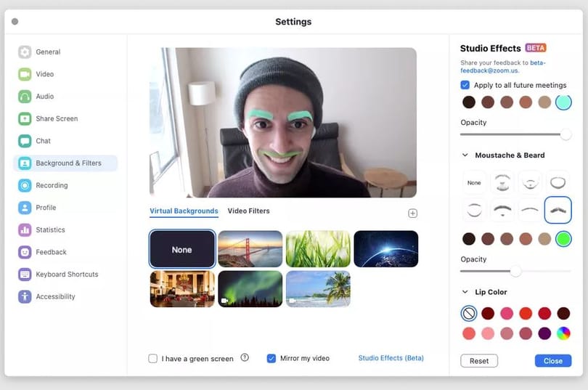The image size is (588, 390).
Task: Choose the thick chevron moustache style
Action: [502, 210]
